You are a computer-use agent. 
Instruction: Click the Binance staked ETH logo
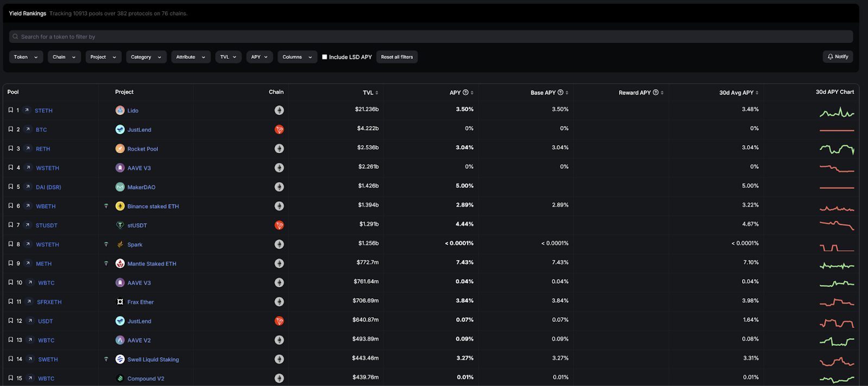click(x=120, y=206)
